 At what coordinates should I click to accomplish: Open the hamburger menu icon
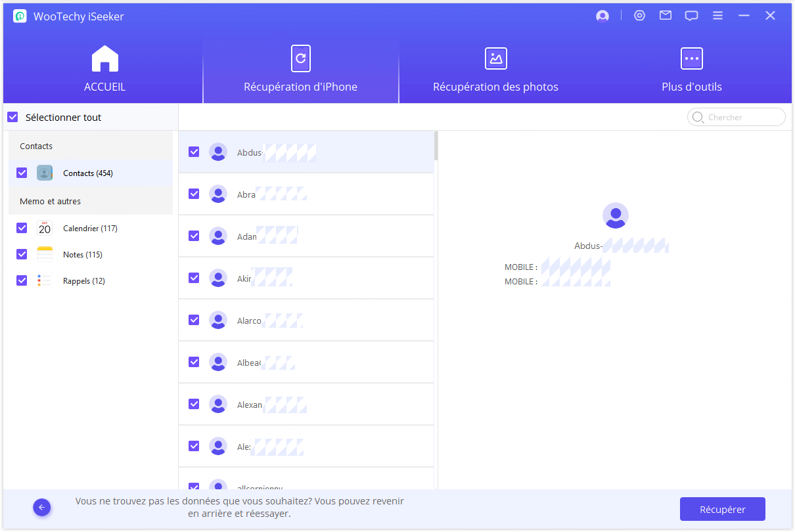tap(717, 16)
